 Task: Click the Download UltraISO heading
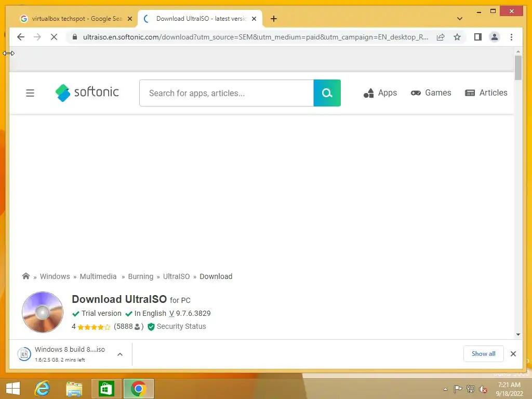point(119,299)
